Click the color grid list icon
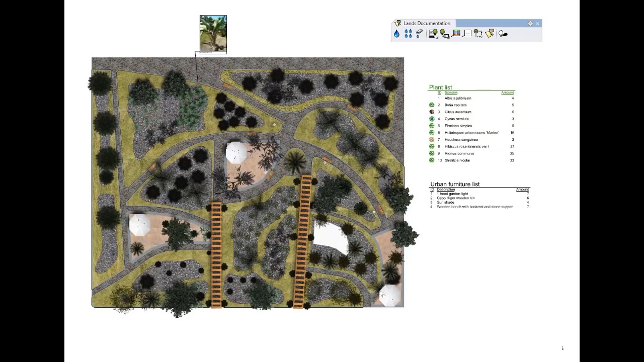 [456, 34]
